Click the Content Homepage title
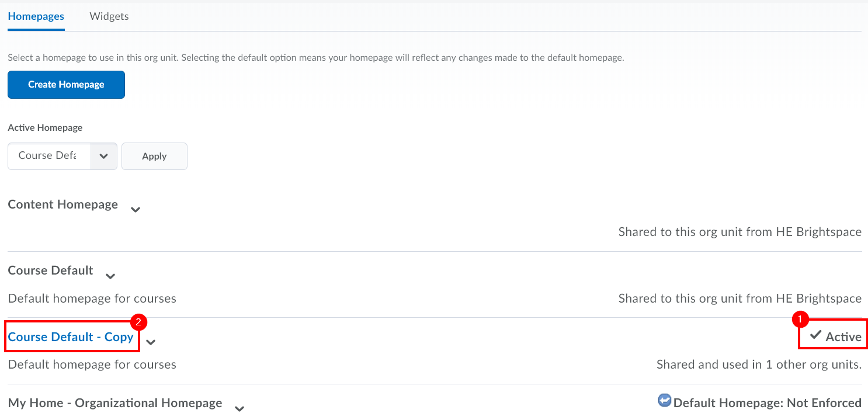 click(x=63, y=204)
